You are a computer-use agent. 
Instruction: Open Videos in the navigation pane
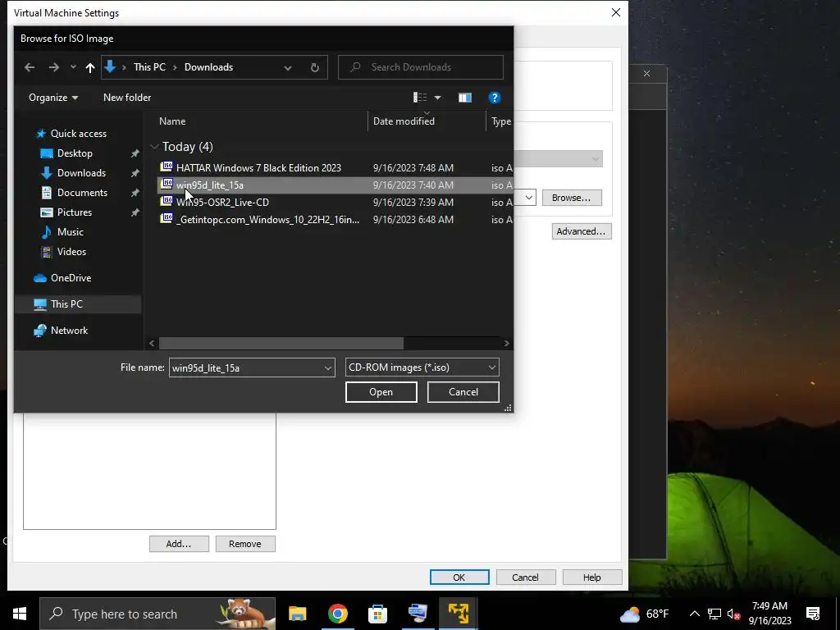(71, 252)
